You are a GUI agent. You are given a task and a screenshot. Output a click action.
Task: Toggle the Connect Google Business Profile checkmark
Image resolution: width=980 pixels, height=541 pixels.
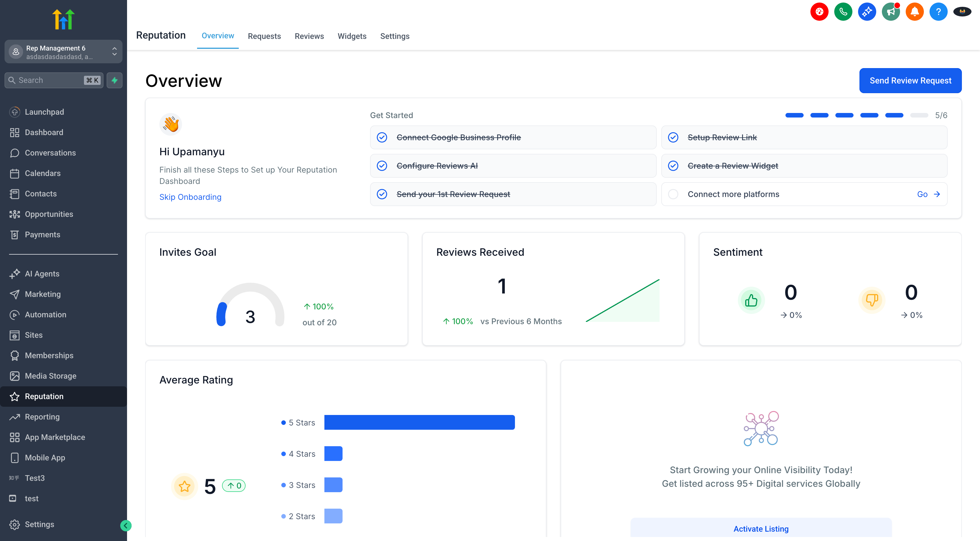click(x=382, y=137)
